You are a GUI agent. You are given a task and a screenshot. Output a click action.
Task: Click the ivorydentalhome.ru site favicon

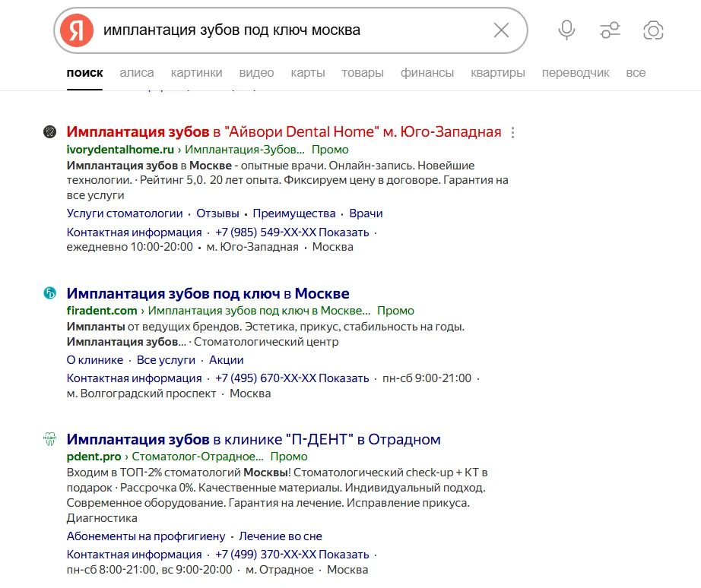[49, 131]
